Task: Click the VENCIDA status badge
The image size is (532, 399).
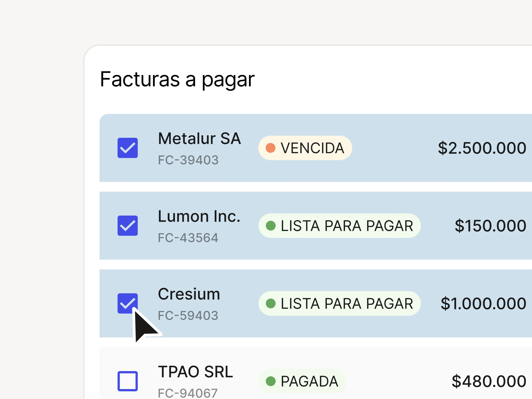Action: (305, 148)
